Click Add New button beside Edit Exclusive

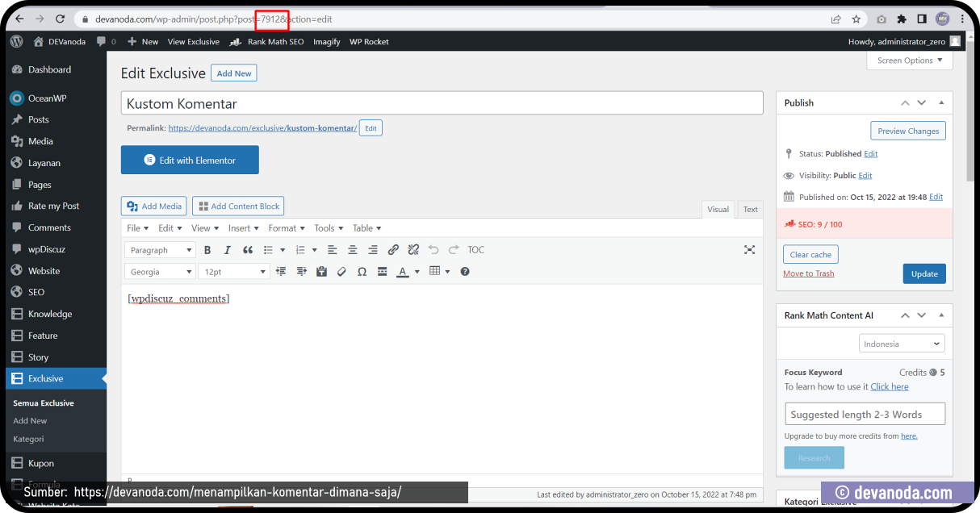pos(234,73)
